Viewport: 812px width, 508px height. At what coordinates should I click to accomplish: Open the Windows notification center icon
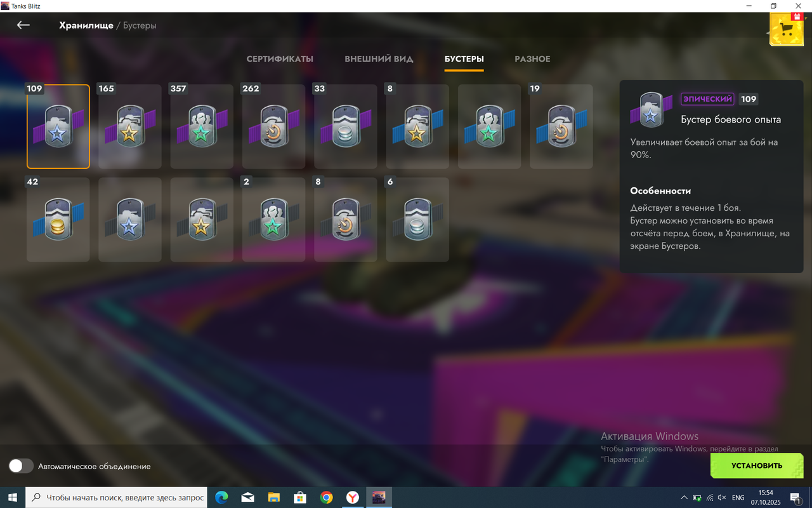[x=796, y=498]
